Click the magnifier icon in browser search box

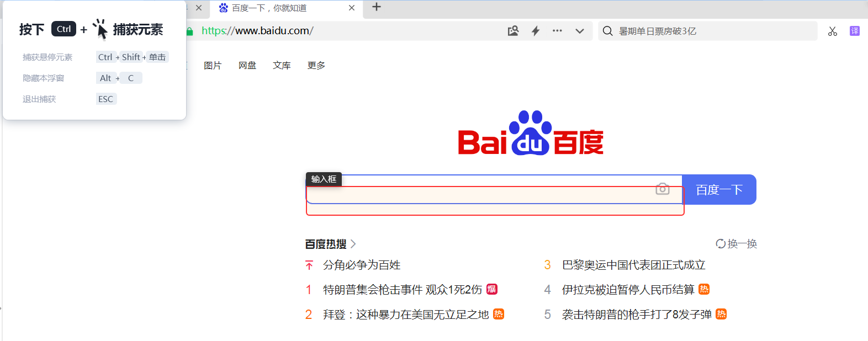(608, 31)
